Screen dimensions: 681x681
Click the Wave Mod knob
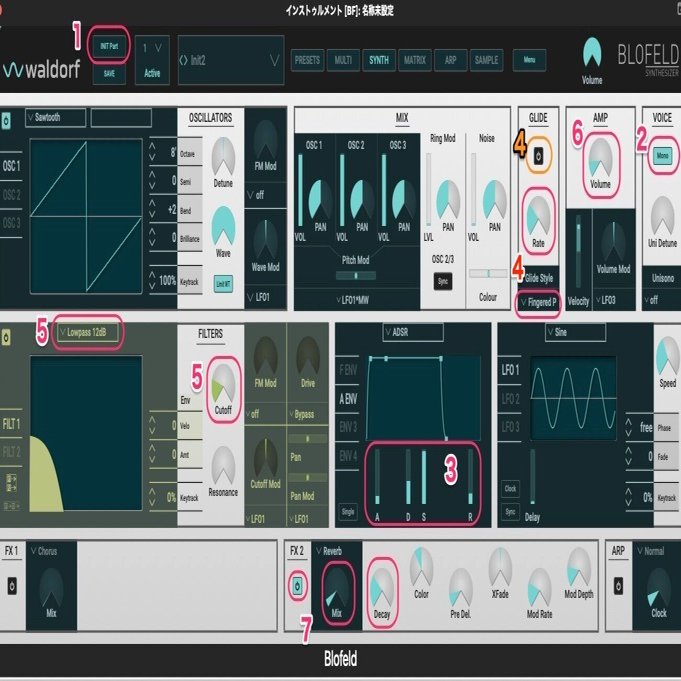[x=265, y=240]
